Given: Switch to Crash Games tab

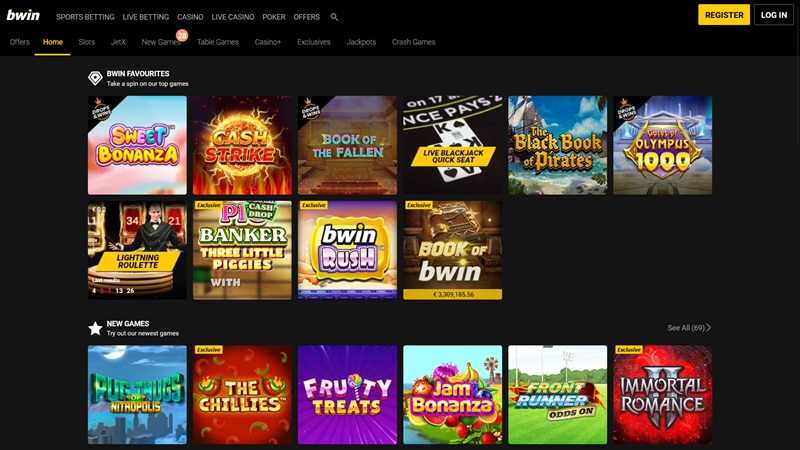Looking at the screenshot, I should coord(413,42).
